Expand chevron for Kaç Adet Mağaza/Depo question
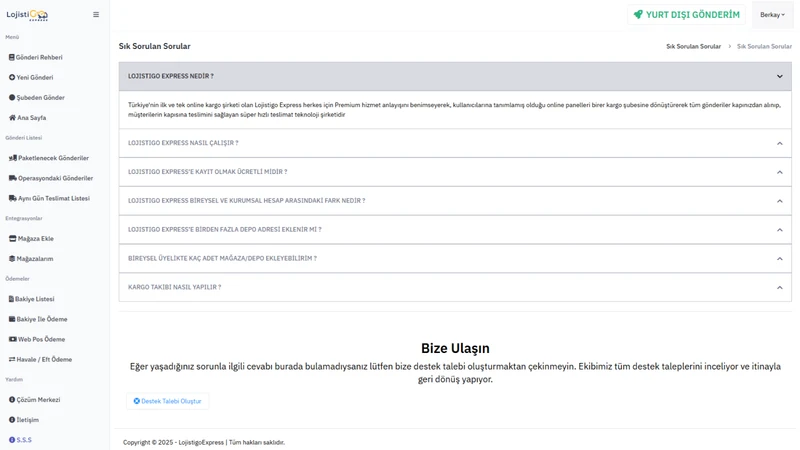 click(x=780, y=259)
